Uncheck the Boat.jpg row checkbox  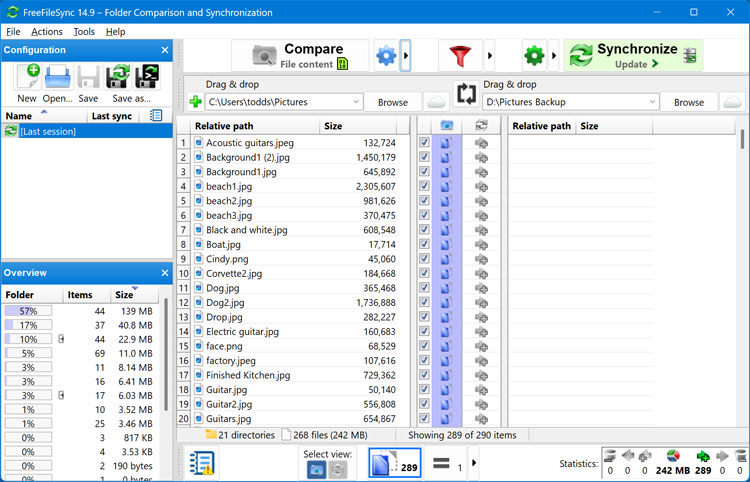(424, 244)
